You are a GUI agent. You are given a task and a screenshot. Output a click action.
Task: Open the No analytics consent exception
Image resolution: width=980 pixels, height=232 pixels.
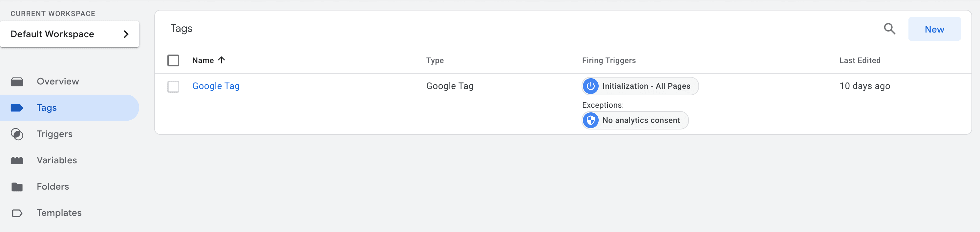pyautogui.click(x=641, y=120)
